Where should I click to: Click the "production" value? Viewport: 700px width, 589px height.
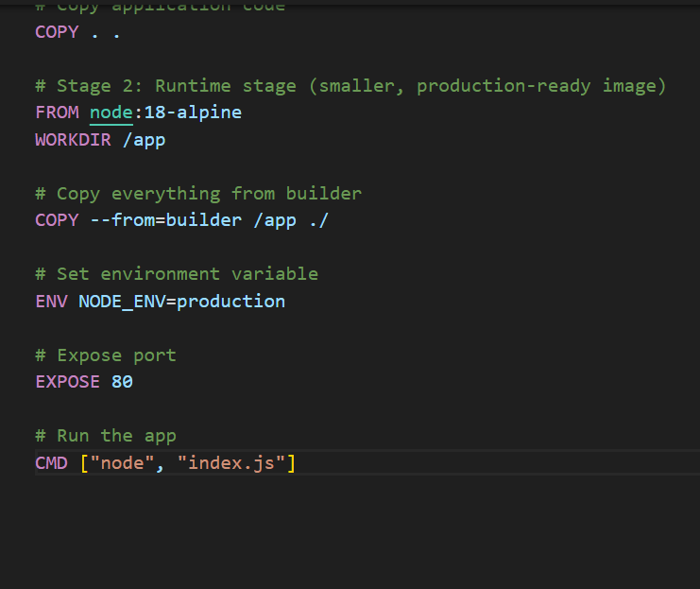point(230,302)
